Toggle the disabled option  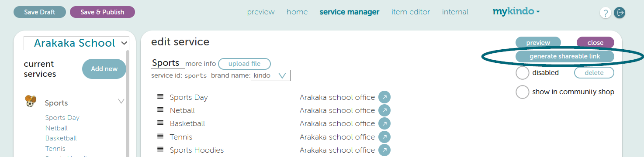[523, 73]
